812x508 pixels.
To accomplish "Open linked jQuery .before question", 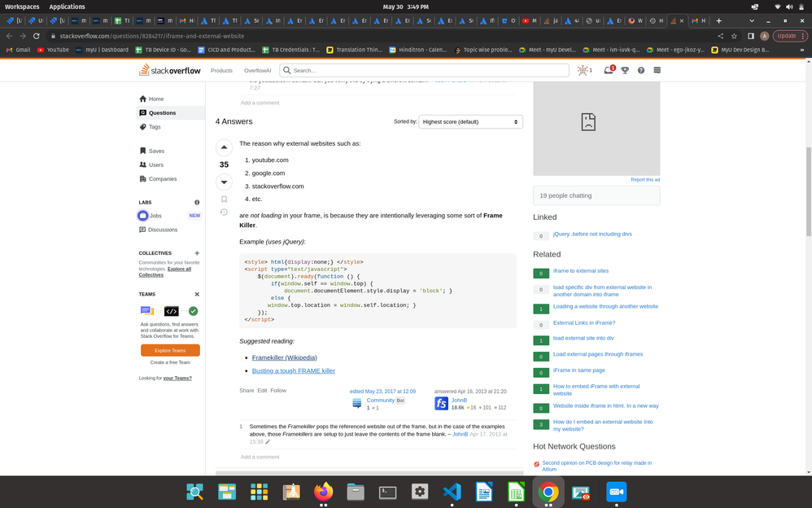I will coord(592,234).
